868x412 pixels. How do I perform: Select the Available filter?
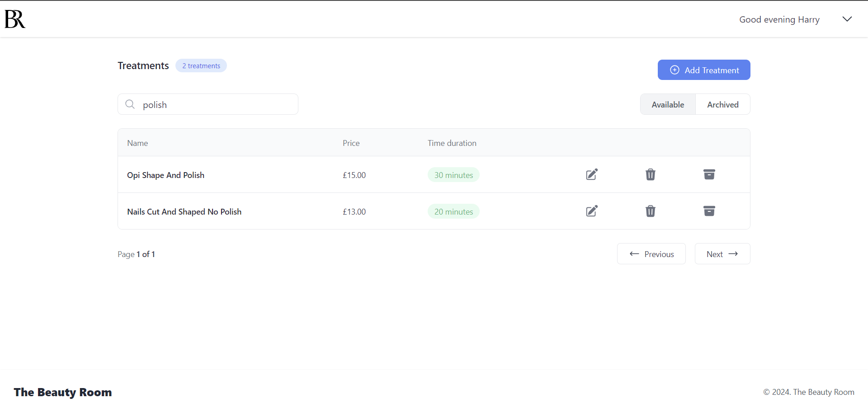tap(668, 104)
